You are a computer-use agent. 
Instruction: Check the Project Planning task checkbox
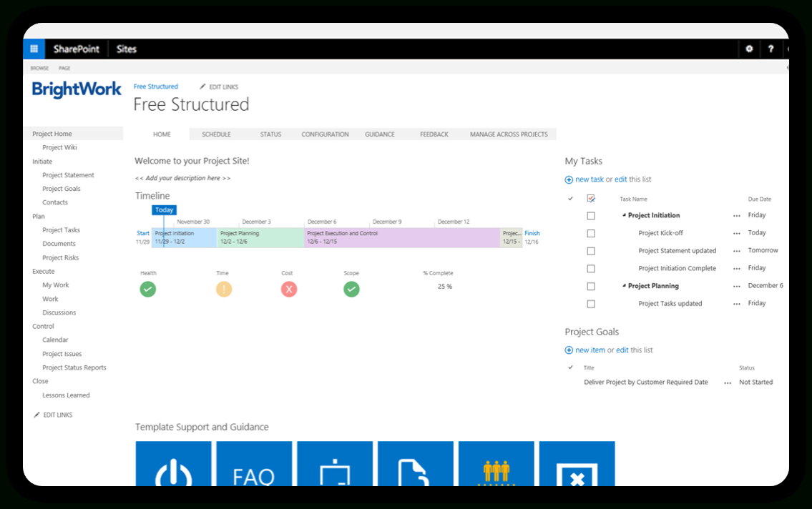[591, 286]
